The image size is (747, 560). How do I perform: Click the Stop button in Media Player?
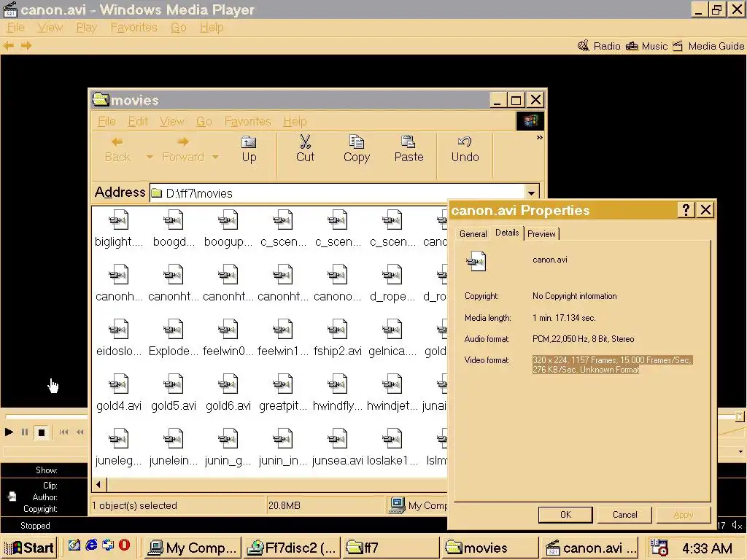coord(42,432)
